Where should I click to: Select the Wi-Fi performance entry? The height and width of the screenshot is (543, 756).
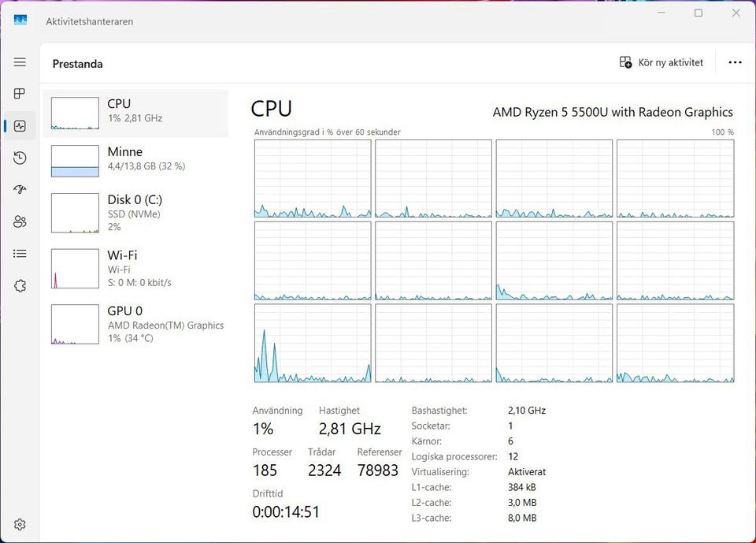pyautogui.click(x=135, y=268)
